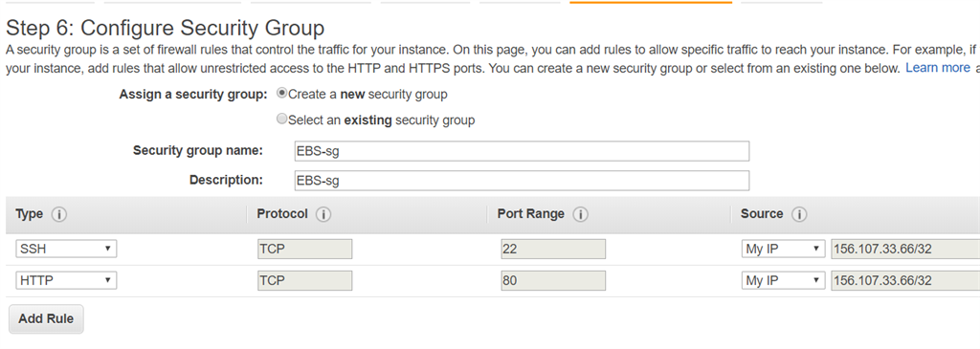Click the highlighted orange wizard step tab
This screenshot has width=980, height=349.
click(x=651, y=3)
